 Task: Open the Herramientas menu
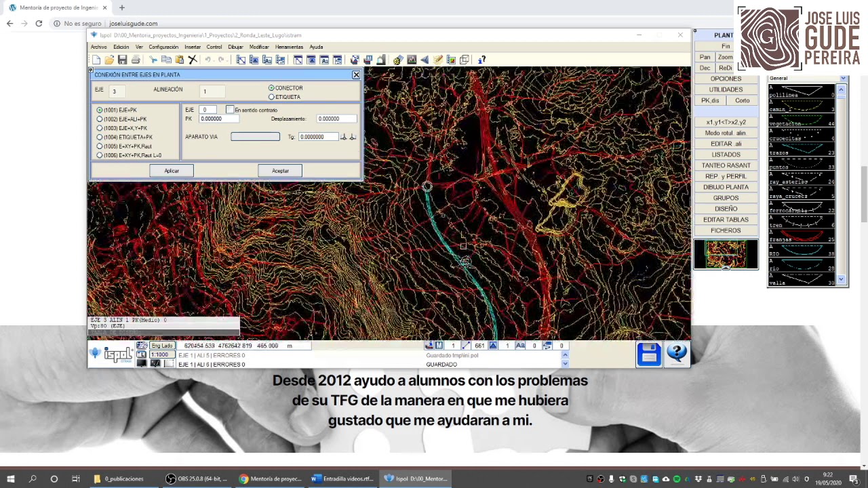[289, 47]
